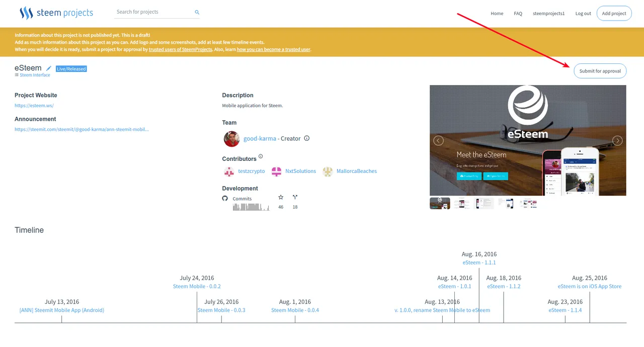Open timeline event eSteem - 1.0.1

[455, 287]
